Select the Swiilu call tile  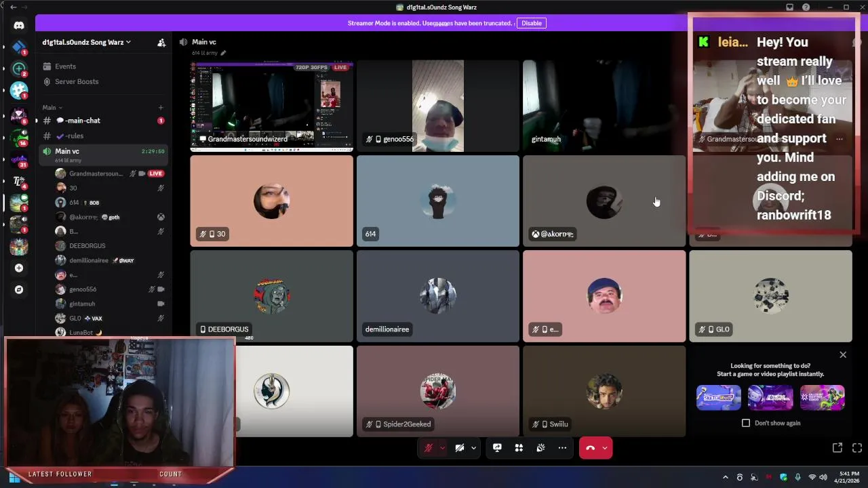(x=604, y=391)
